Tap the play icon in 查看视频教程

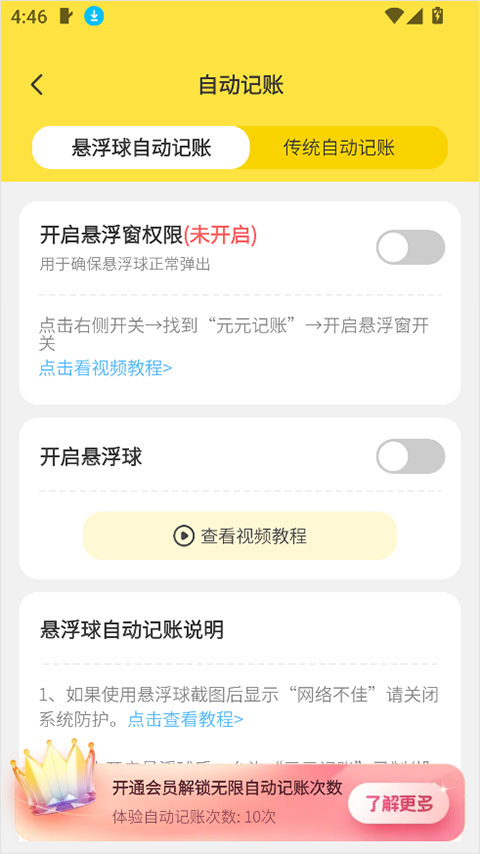184,536
